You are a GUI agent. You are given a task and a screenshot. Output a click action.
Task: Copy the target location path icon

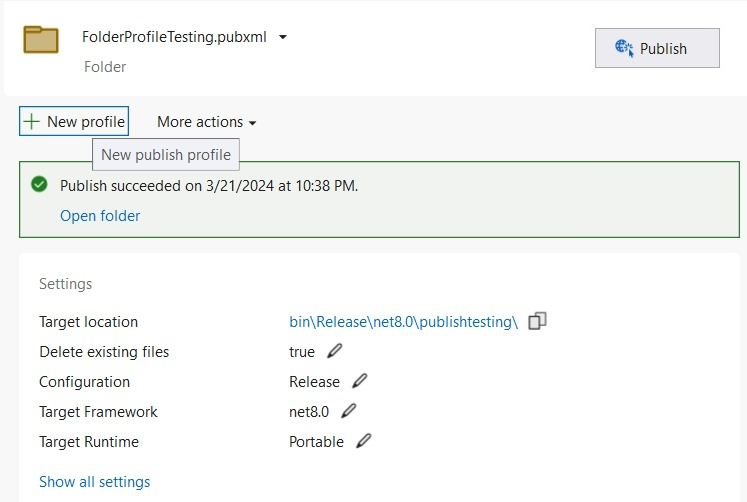pyautogui.click(x=537, y=321)
